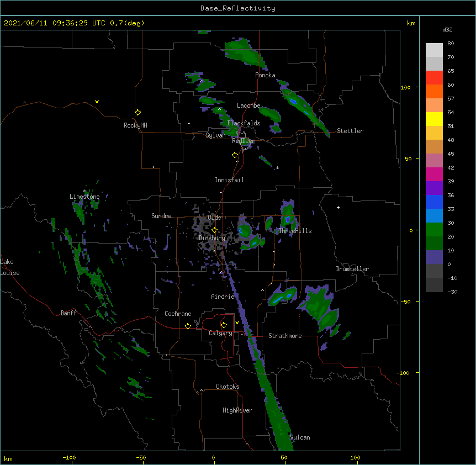The height and width of the screenshot is (465, 476).
Task: Click the white plus marker north of Drumheller
Action: click(338, 207)
